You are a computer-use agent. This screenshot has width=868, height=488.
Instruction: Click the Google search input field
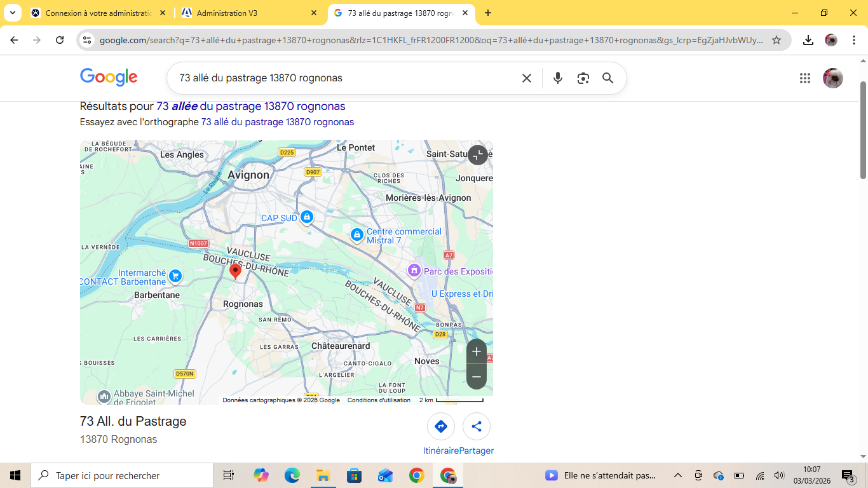coord(343,78)
